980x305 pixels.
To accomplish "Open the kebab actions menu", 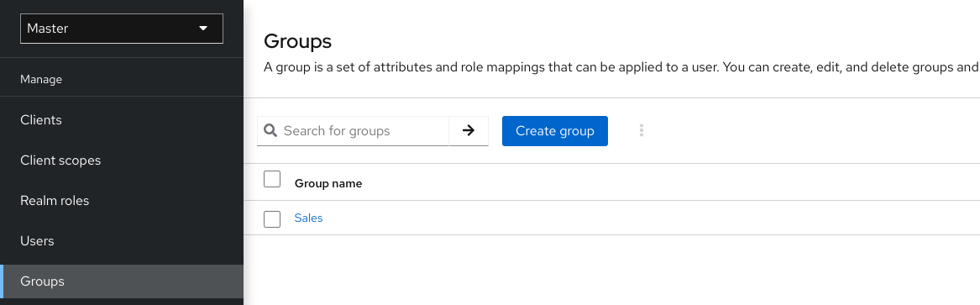I will coord(642,130).
